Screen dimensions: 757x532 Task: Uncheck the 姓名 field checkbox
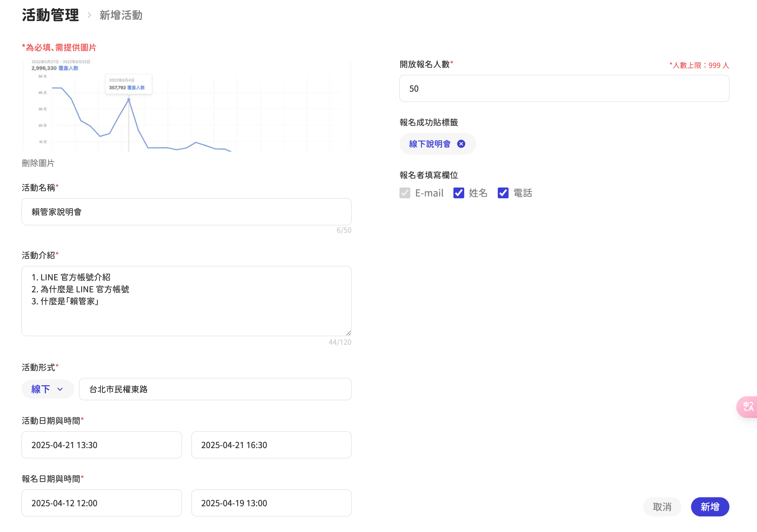pos(458,193)
